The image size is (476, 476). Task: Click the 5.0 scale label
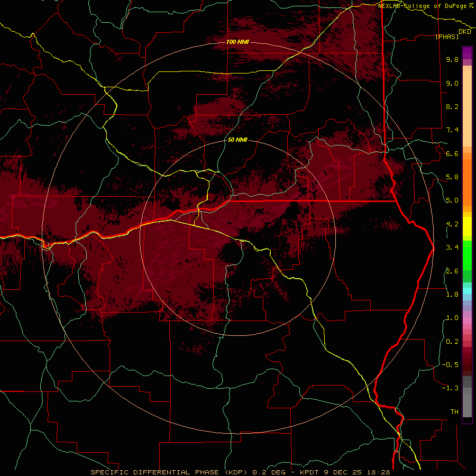(x=452, y=200)
